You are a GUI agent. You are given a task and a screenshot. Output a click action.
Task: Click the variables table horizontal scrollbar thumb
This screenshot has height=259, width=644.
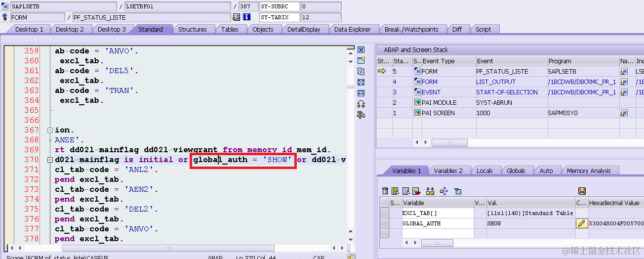(x=437, y=243)
